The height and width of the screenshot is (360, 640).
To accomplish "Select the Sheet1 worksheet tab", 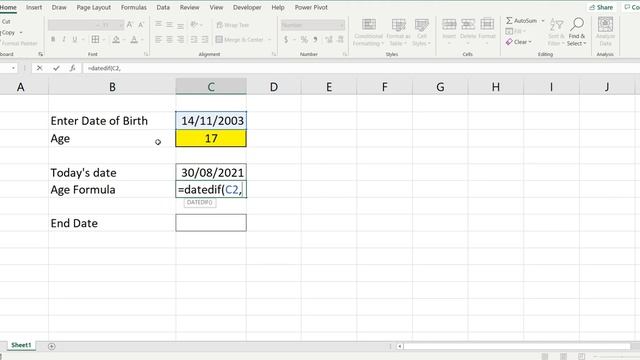I will tap(21, 345).
